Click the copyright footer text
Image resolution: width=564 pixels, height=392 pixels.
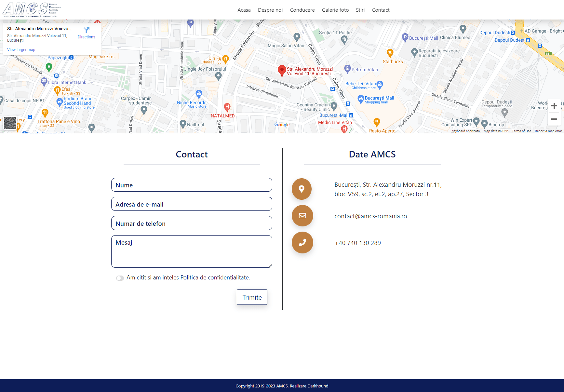pyautogui.click(x=282, y=386)
